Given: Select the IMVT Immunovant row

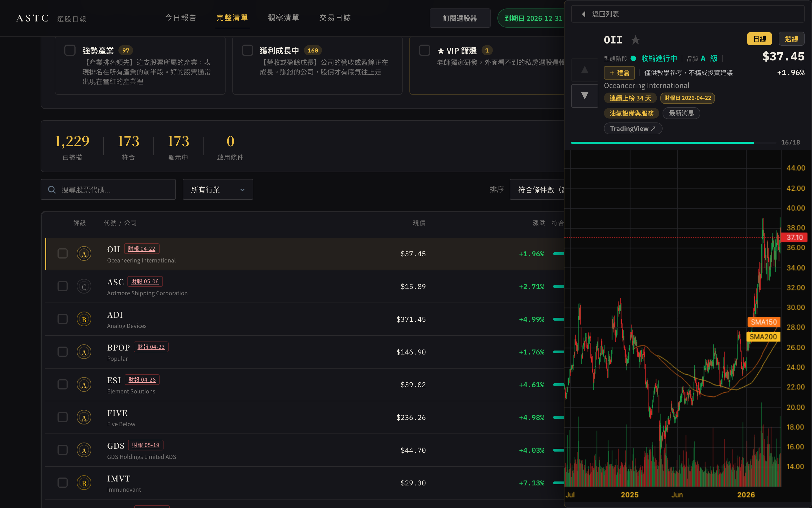Looking at the screenshot, I should (305, 483).
